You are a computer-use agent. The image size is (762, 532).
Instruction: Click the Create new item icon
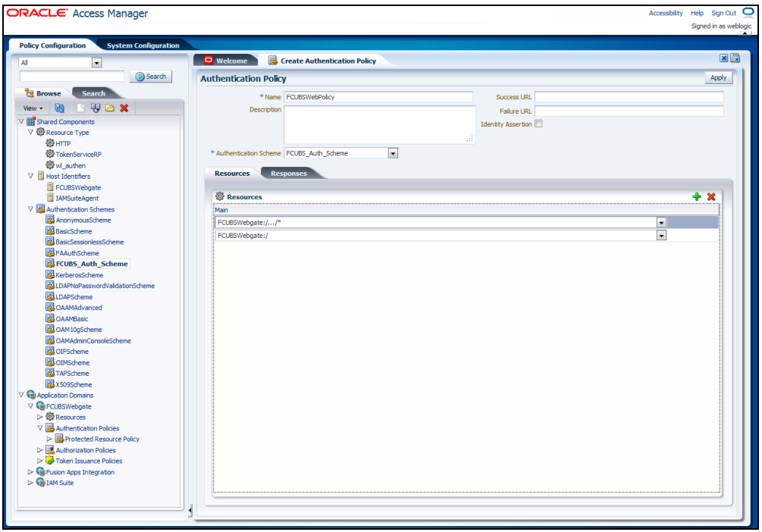(80, 108)
